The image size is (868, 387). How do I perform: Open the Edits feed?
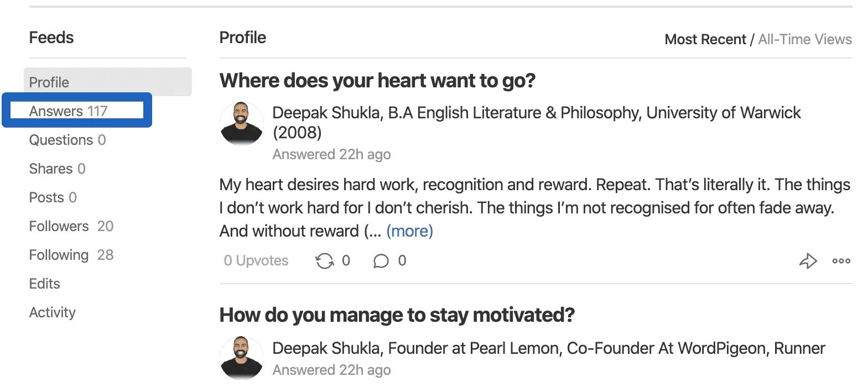[45, 284]
